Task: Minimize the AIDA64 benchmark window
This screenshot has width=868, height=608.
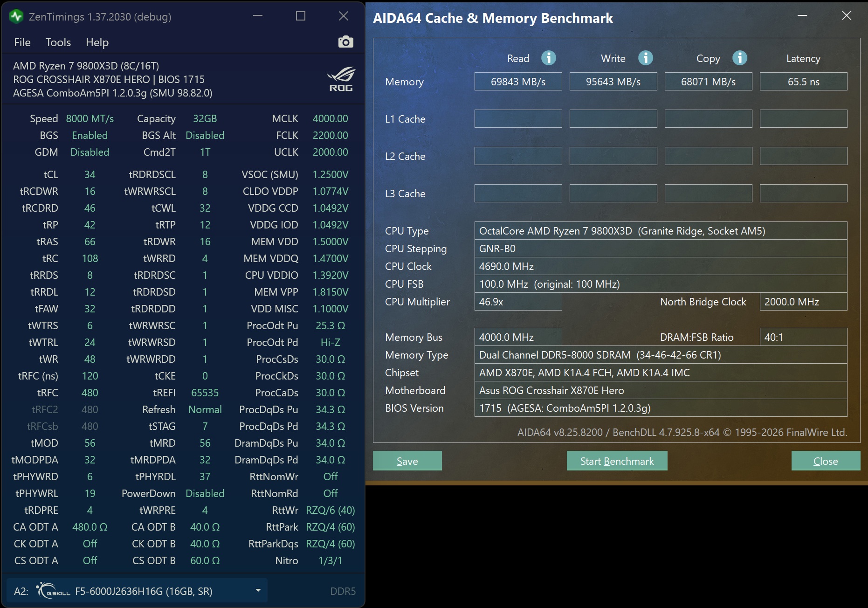Action: [802, 16]
